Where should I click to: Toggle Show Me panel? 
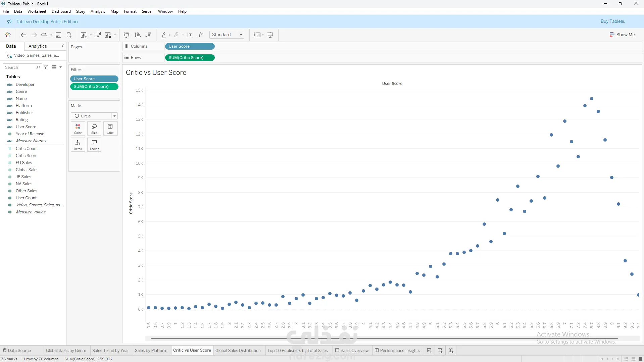point(622,35)
